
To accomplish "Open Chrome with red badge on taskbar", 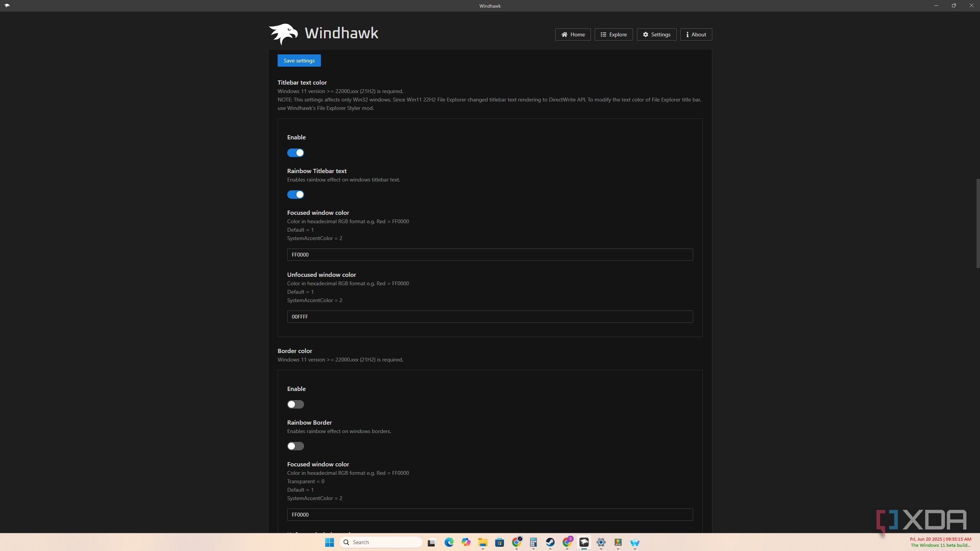I will [517, 542].
